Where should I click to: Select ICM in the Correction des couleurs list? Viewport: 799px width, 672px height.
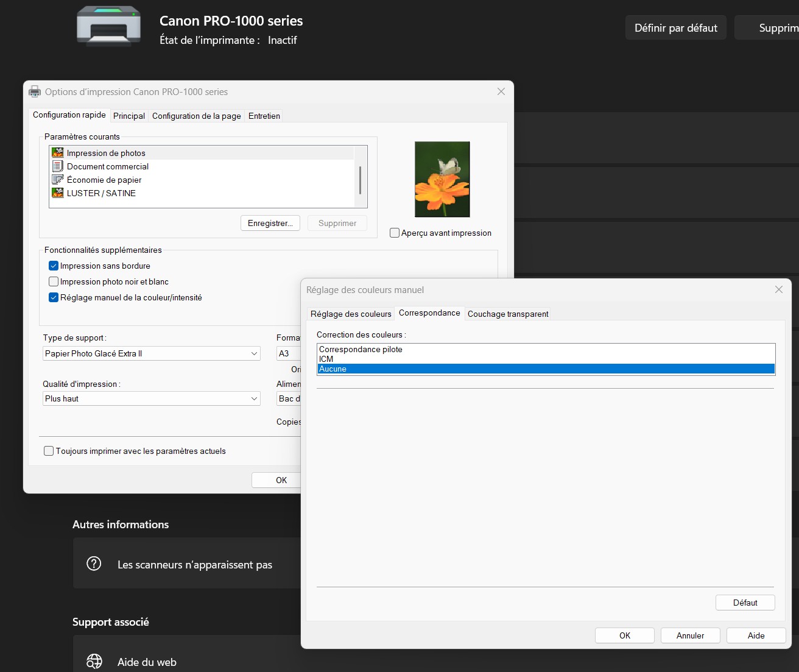546,359
